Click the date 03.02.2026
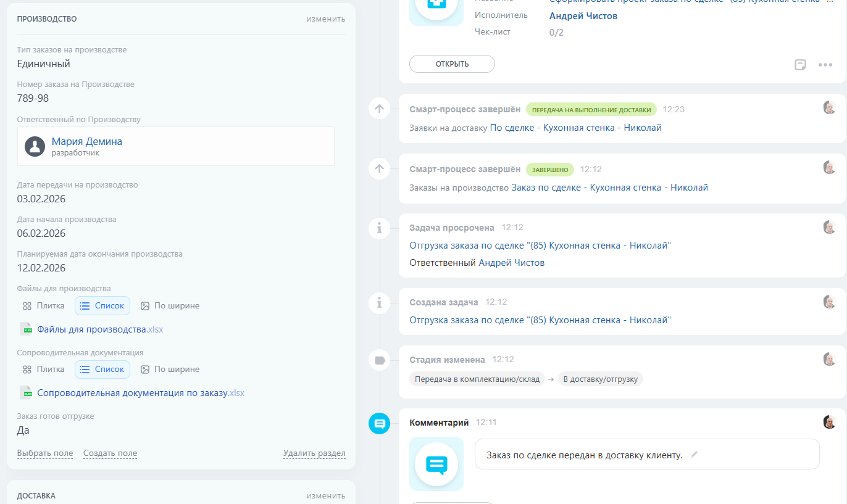Image resolution: width=847 pixels, height=504 pixels. [41, 199]
